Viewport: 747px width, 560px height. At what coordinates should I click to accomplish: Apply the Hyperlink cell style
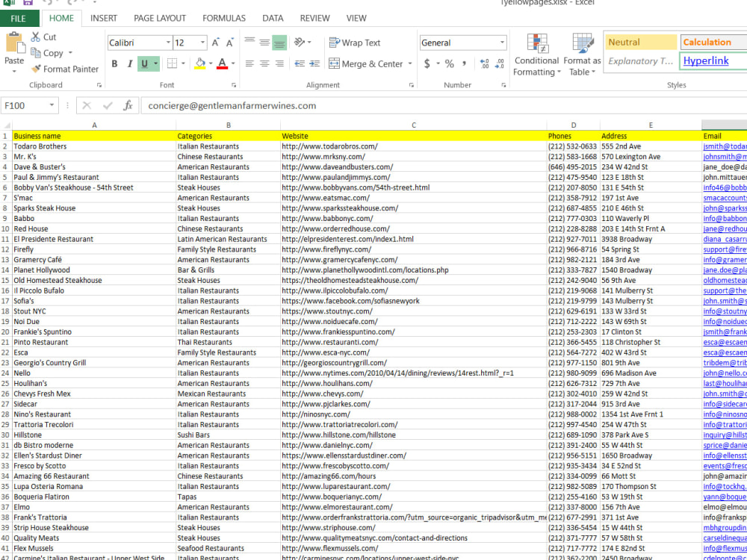pyautogui.click(x=713, y=61)
